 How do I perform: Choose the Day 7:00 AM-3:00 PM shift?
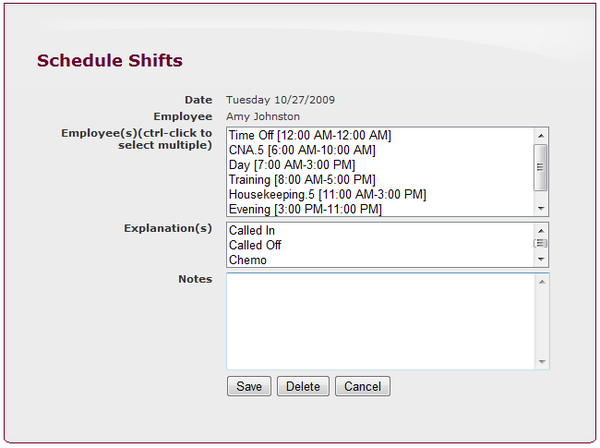coord(292,165)
